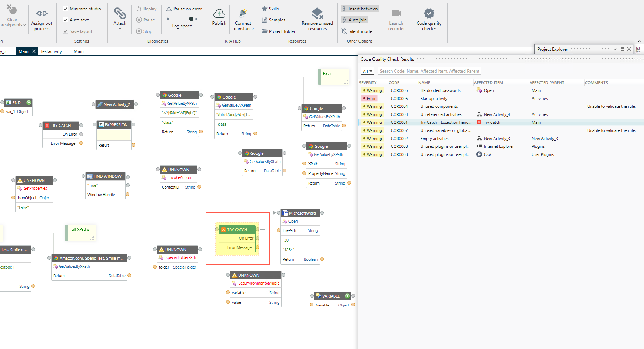Click the Assign bot process icon

42,13
